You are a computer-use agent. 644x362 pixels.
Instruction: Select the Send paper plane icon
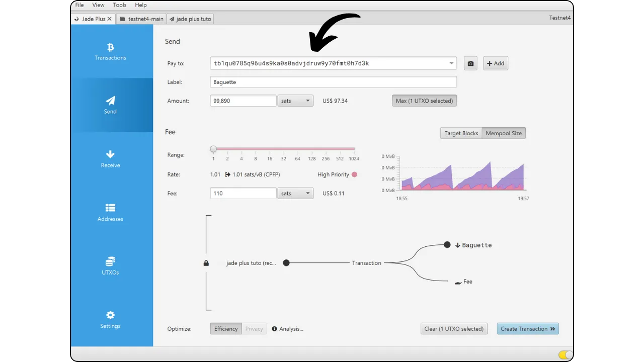point(110,101)
